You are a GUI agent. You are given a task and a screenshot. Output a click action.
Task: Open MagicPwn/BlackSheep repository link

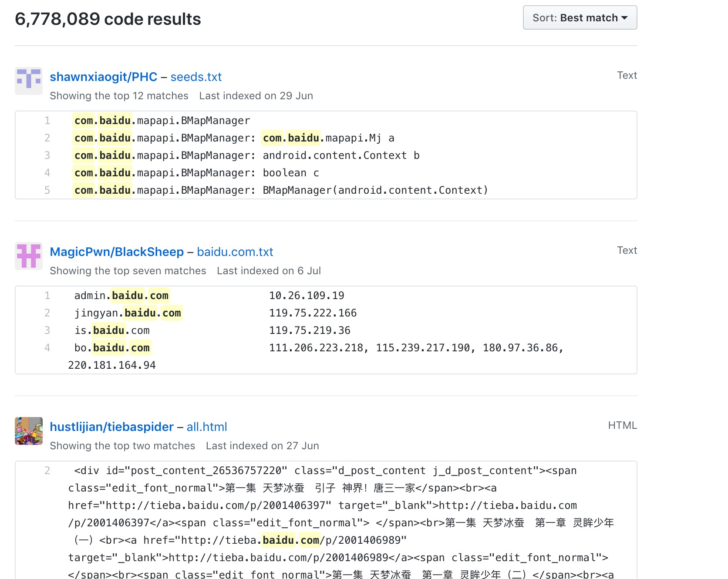(x=117, y=252)
